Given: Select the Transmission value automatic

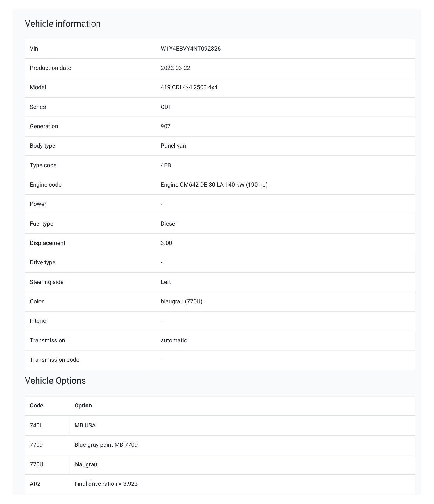Looking at the screenshot, I should click(174, 340).
